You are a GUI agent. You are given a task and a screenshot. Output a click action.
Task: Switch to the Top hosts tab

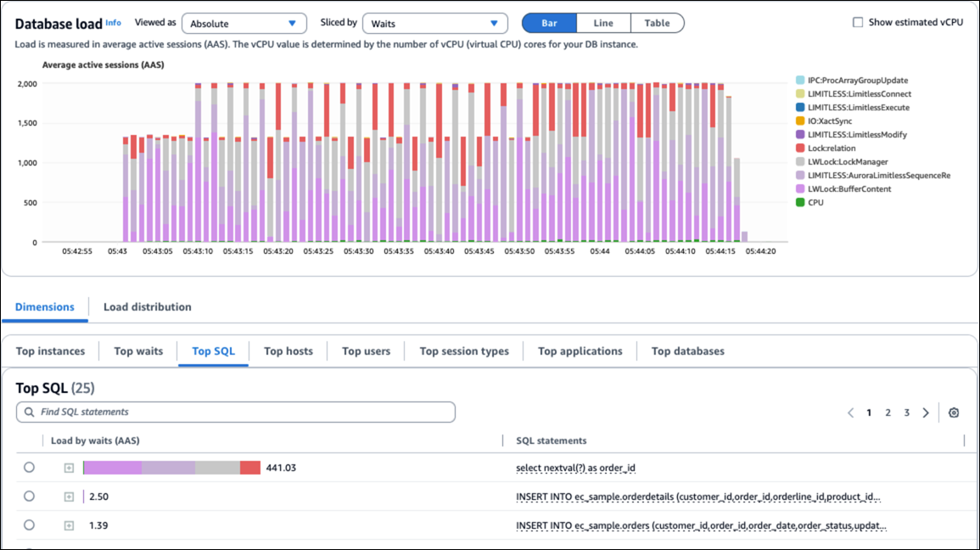coord(288,351)
